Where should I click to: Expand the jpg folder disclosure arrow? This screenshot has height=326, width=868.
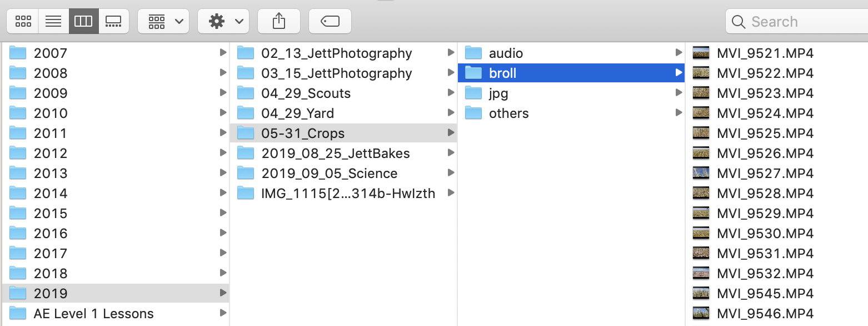coord(678,93)
